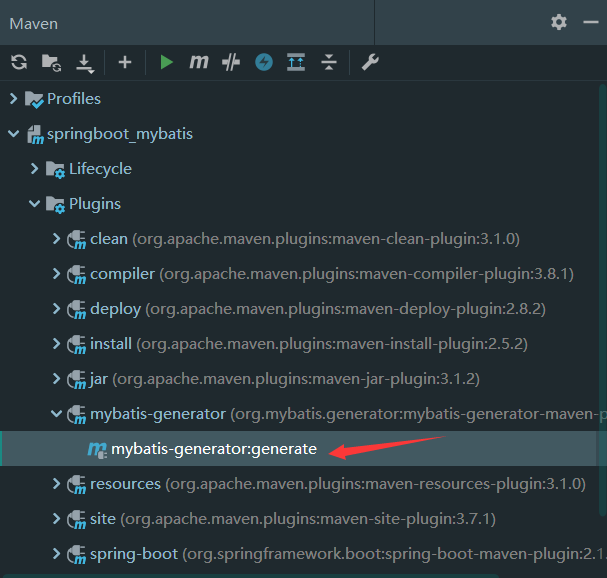Click the site plugin icon
607x578 pixels.
click(x=76, y=520)
